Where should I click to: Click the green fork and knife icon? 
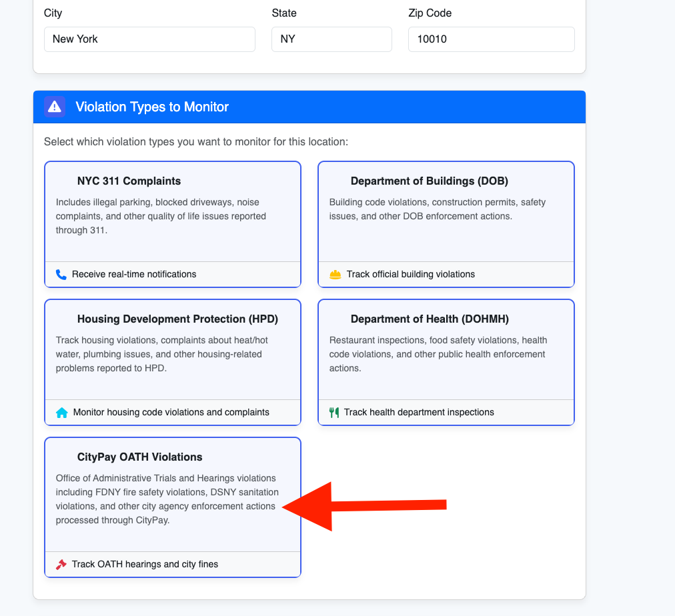pyautogui.click(x=334, y=412)
